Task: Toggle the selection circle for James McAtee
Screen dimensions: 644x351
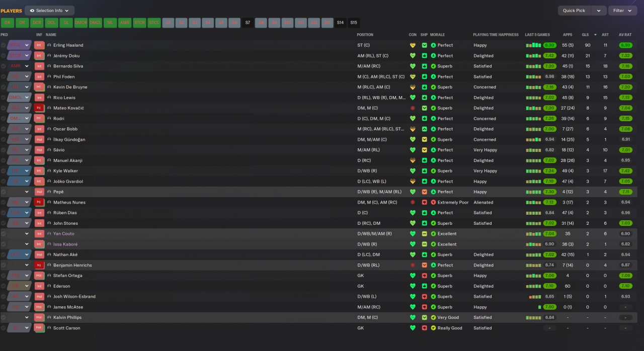Action: click(4, 307)
